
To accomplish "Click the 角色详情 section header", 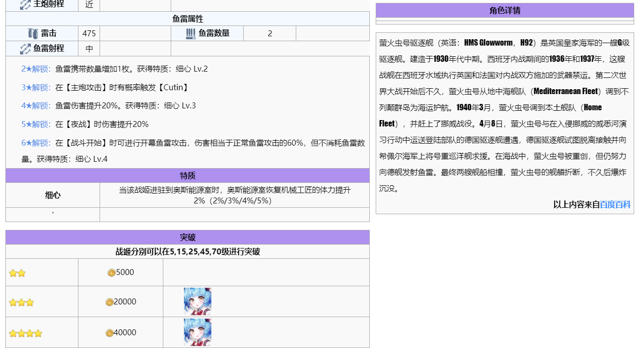I will [505, 10].
